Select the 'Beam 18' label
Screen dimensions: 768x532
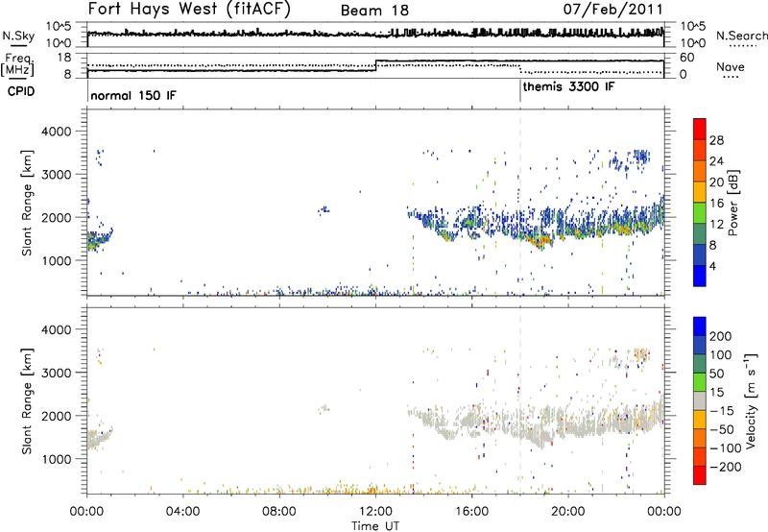[x=374, y=11]
